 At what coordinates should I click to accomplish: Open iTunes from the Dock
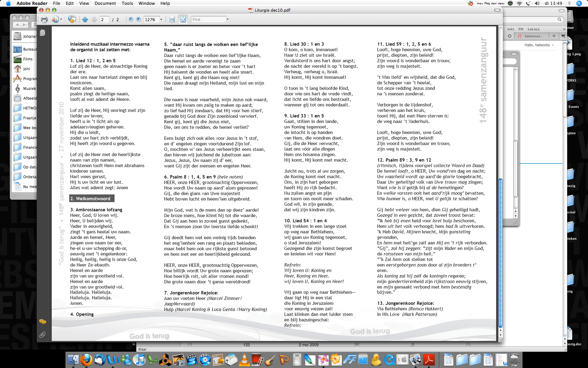(139, 360)
